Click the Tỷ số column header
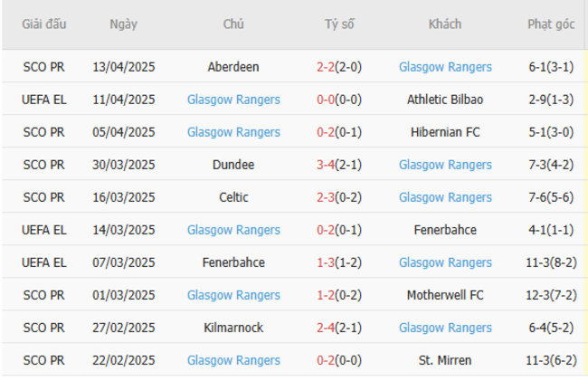The image size is (588, 381). point(339,24)
